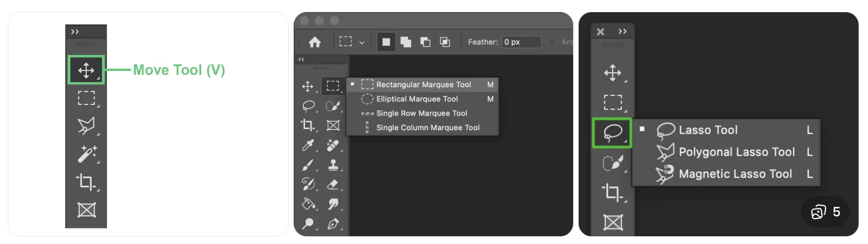868x244 pixels.
Task: Enable Add to Selection mode
Action: click(x=406, y=42)
